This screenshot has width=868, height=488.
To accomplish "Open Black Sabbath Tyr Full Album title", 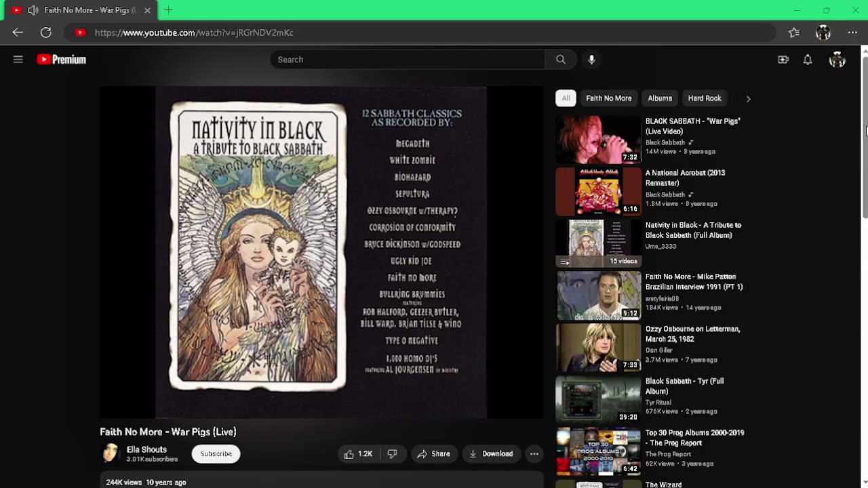I will click(x=684, y=386).
